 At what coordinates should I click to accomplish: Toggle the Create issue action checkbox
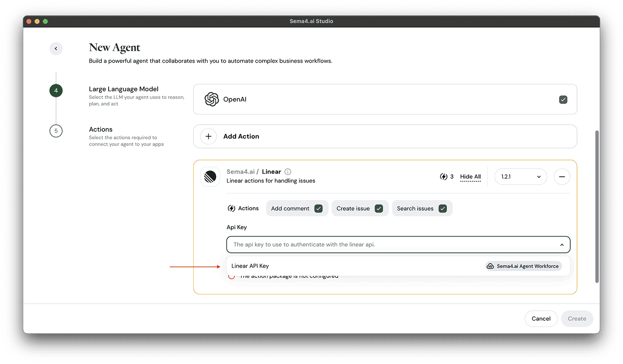378,209
